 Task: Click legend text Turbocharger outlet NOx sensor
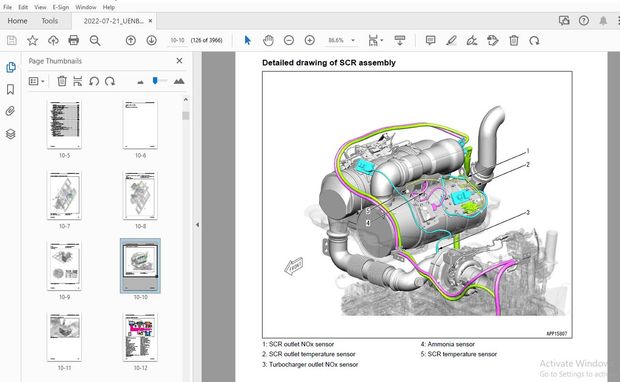314,364
